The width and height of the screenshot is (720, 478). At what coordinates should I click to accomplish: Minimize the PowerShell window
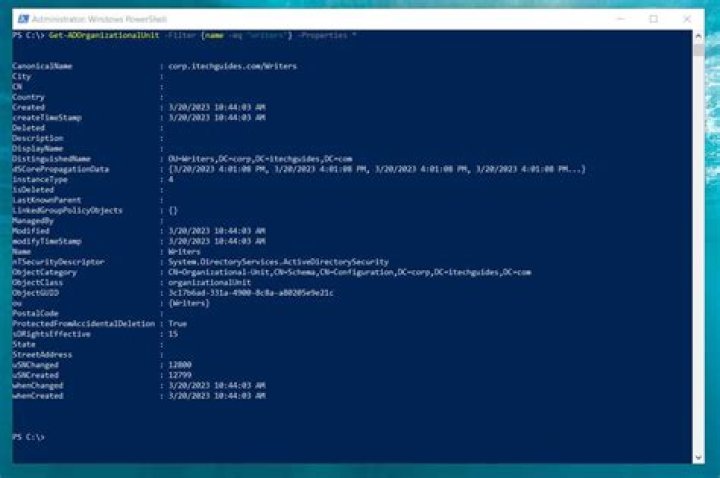pyautogui.click(x=621, y=19)
